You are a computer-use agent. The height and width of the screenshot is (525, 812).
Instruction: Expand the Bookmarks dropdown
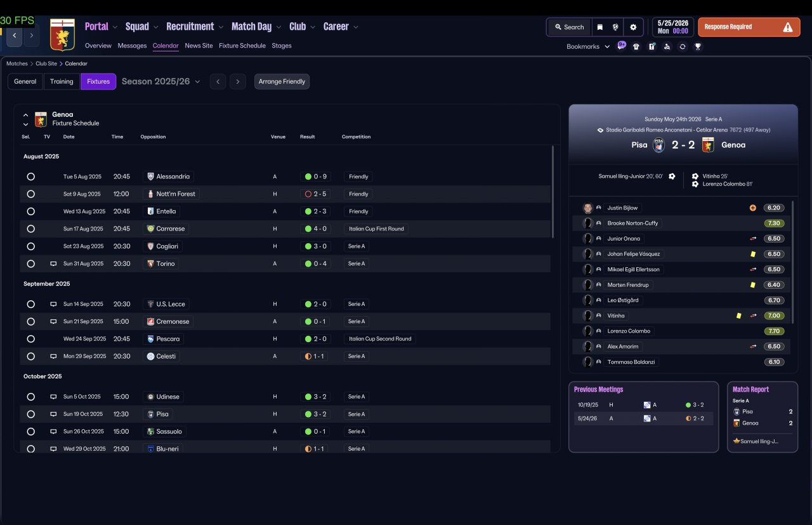click(588, 46)
